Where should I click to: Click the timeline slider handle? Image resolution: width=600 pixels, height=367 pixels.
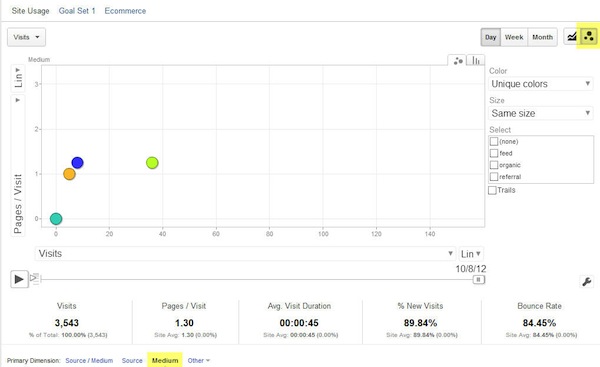coord(478,279)
